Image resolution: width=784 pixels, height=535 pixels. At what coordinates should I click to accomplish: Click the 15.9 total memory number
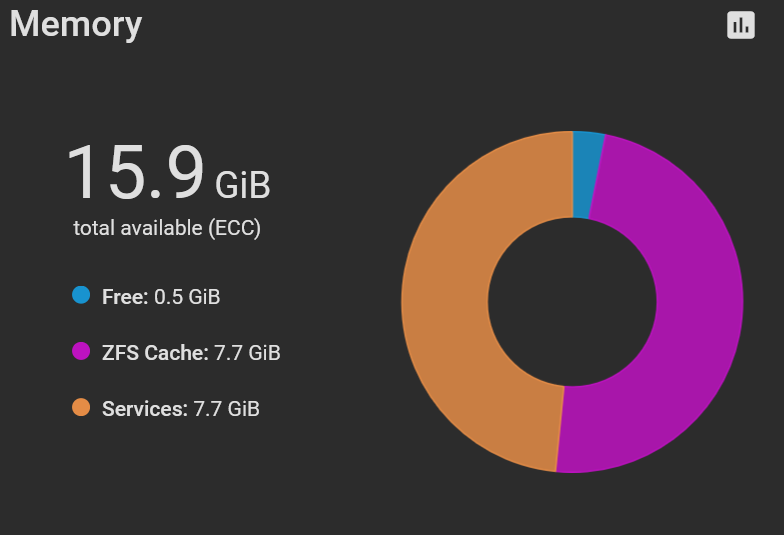click(x=135, y=173)
